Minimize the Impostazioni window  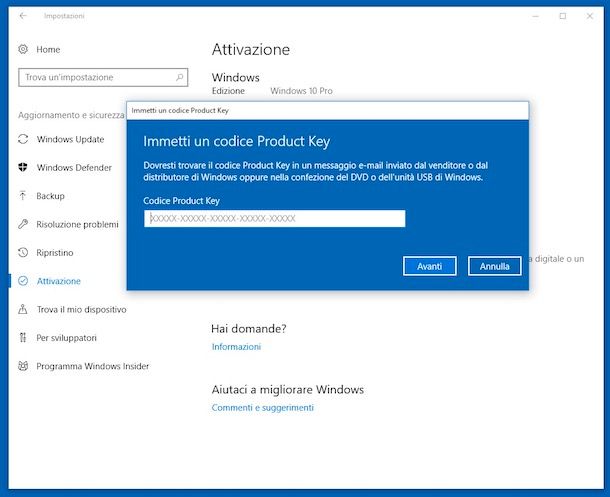[x=536, y=16]
